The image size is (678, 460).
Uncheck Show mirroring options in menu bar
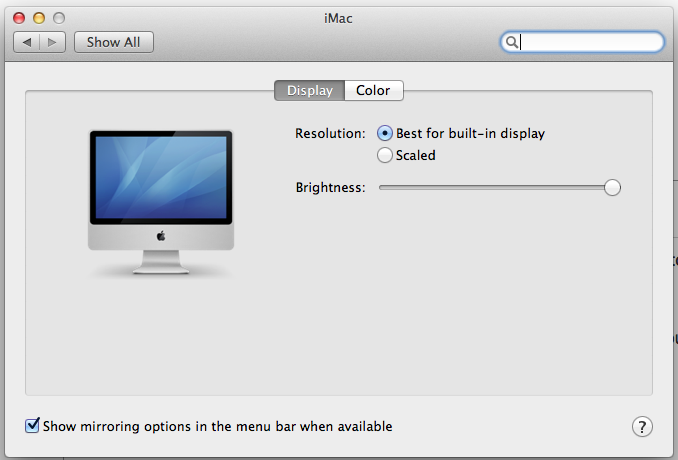[32, 426]
